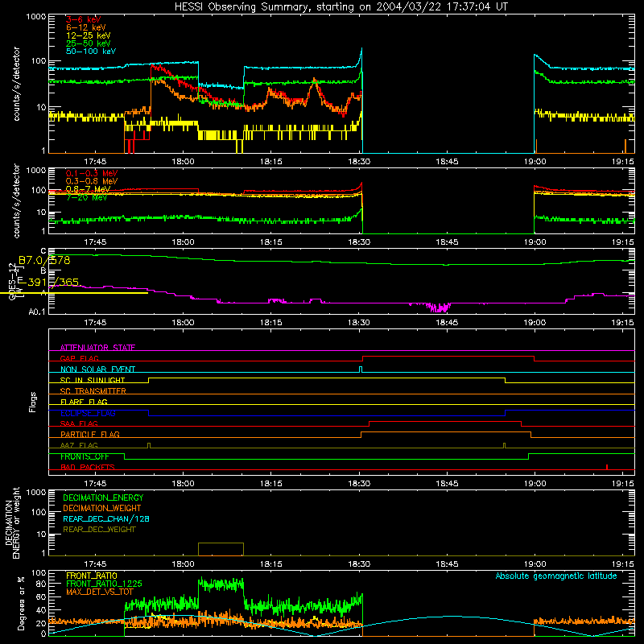Click the Degrees or % axis label
644x644 pixels.
tap(21, 603)
